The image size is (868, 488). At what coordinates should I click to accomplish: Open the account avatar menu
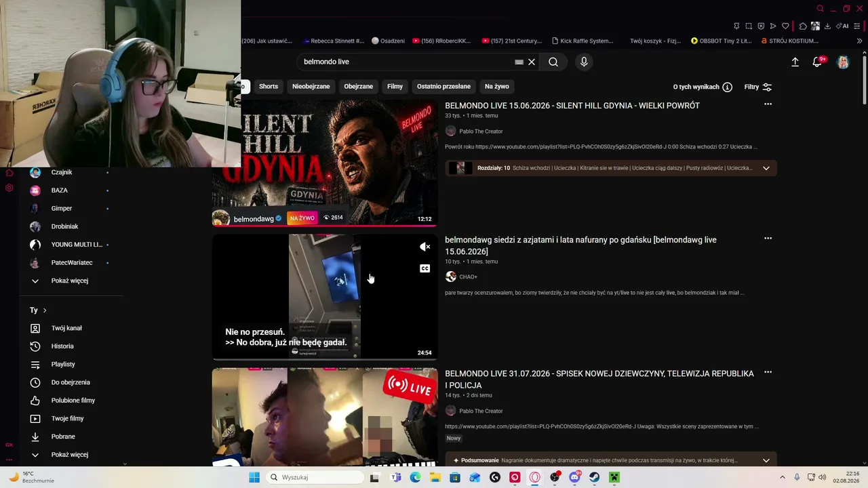843,62
